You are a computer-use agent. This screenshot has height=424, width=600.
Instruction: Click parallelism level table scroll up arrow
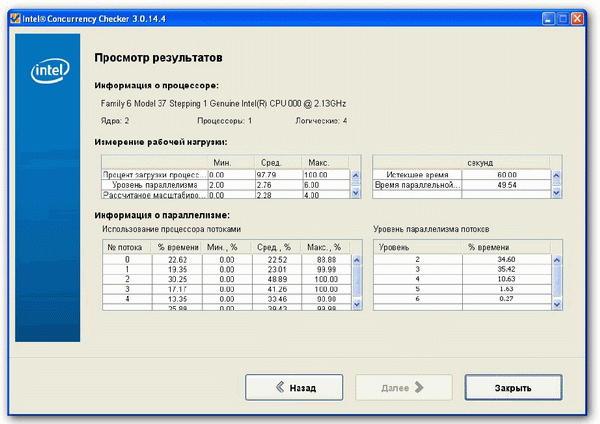click(557, 260)
